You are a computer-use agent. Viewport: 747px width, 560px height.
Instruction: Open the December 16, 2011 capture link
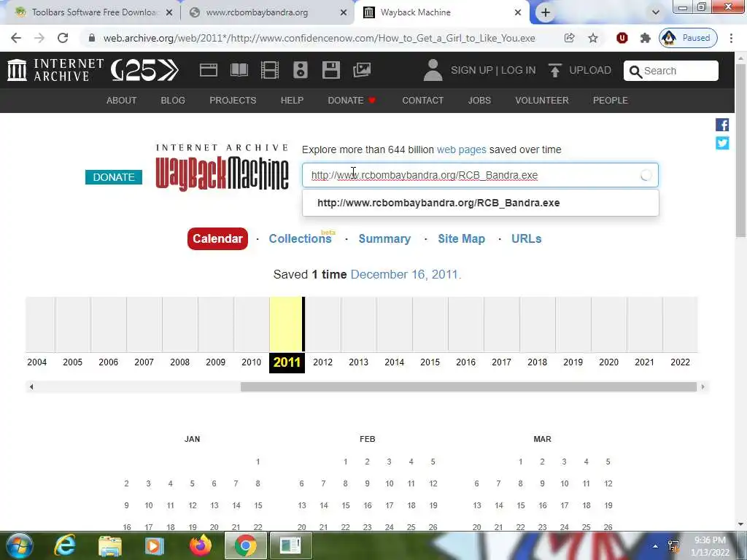[x=406, y=275]
